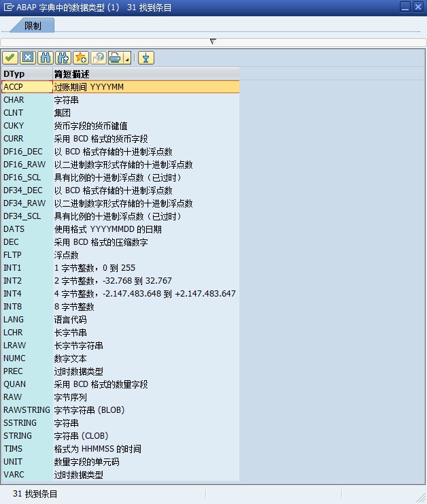Print the hit list

116,58
